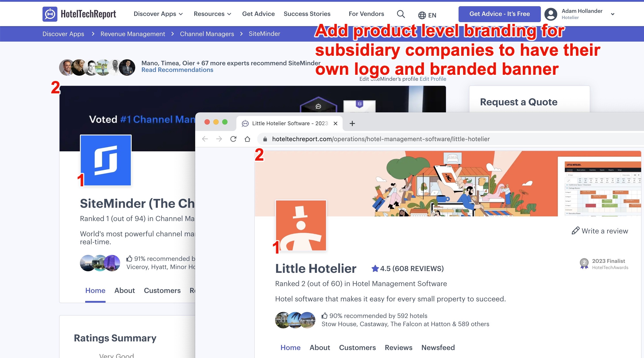Image resolution: width=644 pixels, height=358 pixels.
Task: Click the browser address bar URL
Action: pos(380,139)
